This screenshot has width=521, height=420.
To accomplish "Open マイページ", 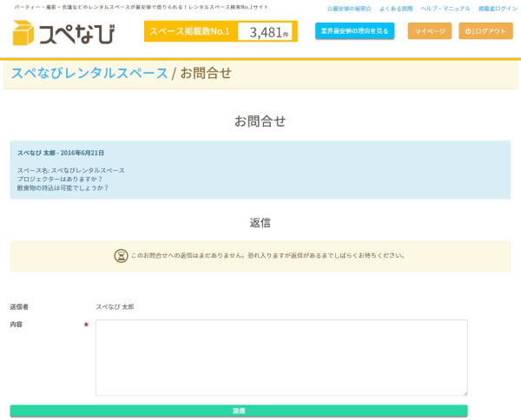I will tap(430, 31).
